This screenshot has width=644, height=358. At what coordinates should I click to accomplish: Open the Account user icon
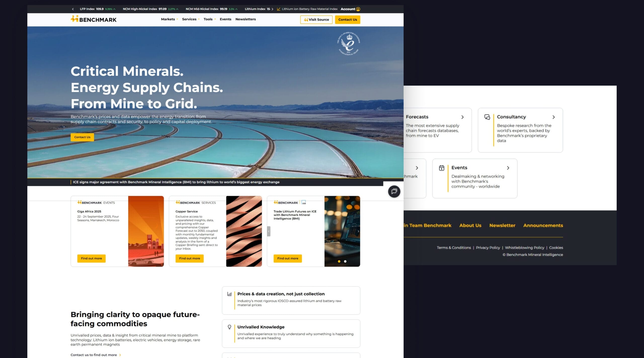coord(358,9)
